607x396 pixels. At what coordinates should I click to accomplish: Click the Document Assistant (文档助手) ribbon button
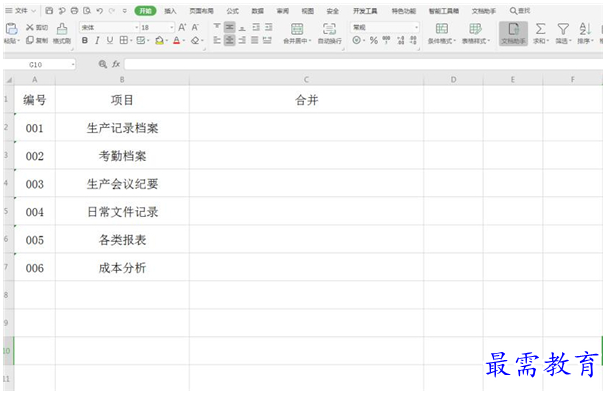coord(513,33)
